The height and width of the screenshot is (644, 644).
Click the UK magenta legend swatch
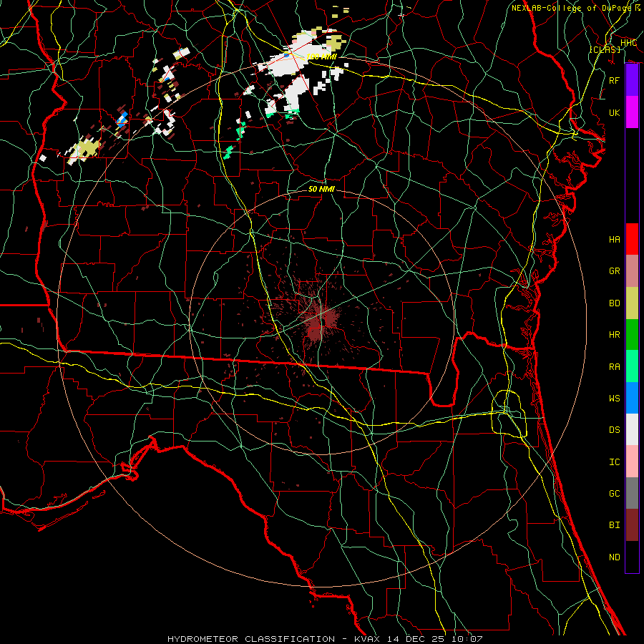632,112
